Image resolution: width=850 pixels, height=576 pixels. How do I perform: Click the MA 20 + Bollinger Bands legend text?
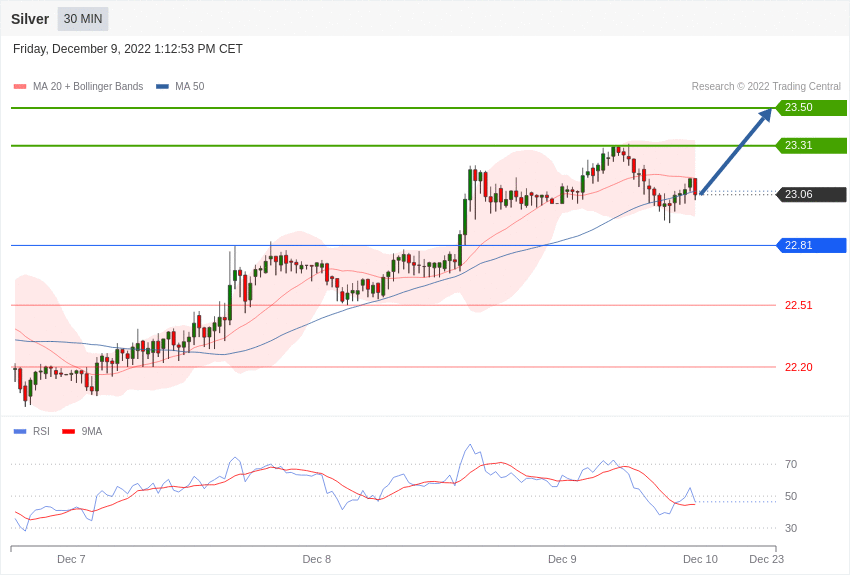coord(88,87)
